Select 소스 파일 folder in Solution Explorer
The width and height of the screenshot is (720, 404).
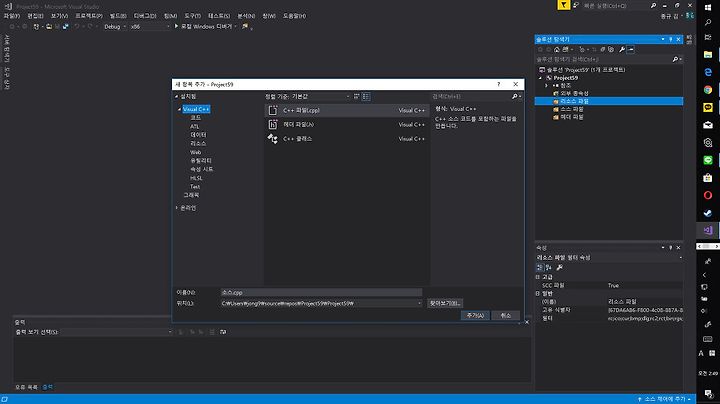[572, 109]
